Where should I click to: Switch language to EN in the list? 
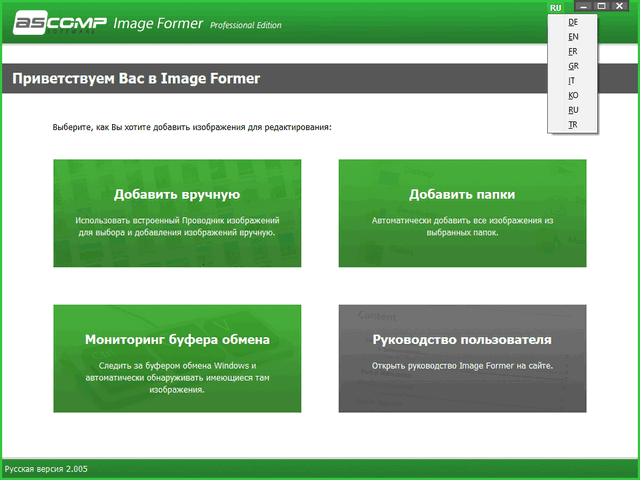pyautogui.click(x=573, y=36)
